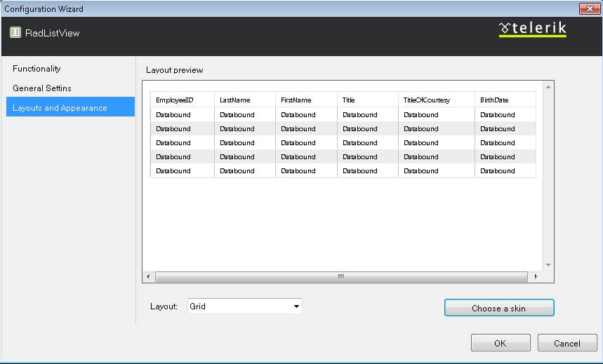Image resolution: width=603 pixels, height=364 pixels.
Task: Click the horizontal scrollbar left arrow
Action: [147, 276]
